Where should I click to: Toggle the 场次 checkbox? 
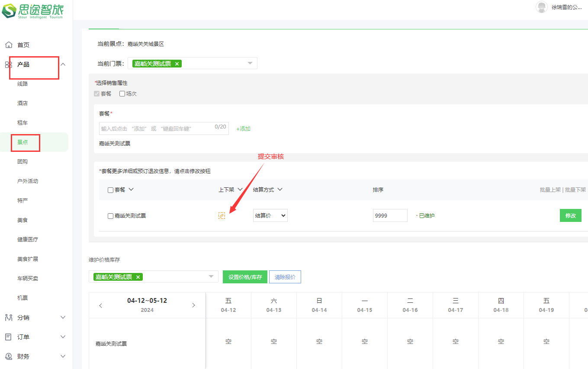click(x=122, y=93)
